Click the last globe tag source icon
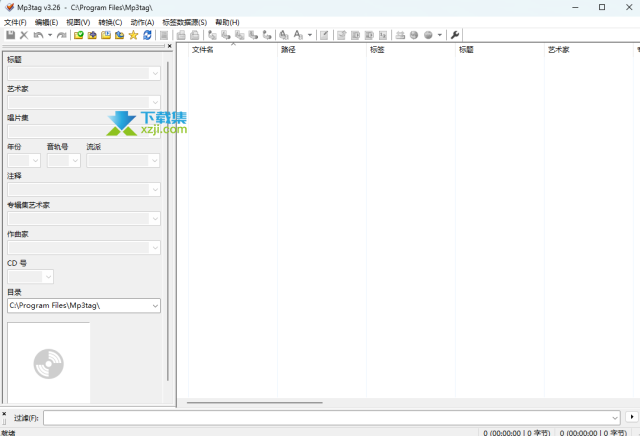The image size is (640, 436). [x=428, y=35]
